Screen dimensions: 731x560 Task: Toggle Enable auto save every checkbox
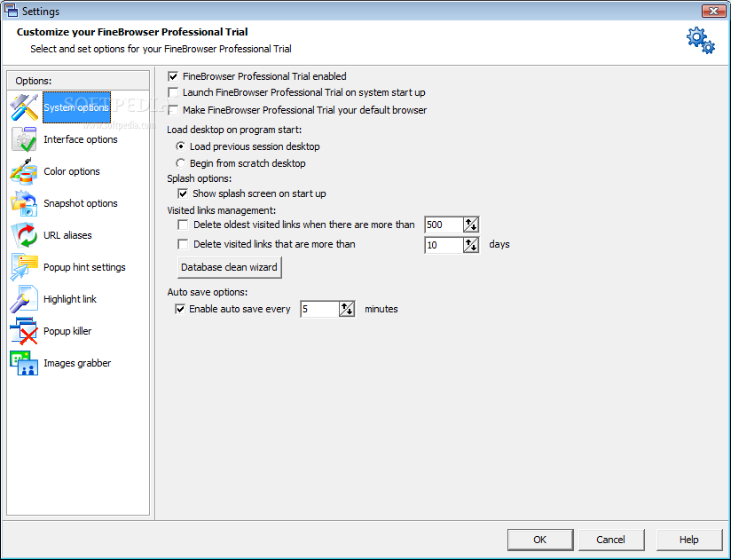click(x=180, y=309)
